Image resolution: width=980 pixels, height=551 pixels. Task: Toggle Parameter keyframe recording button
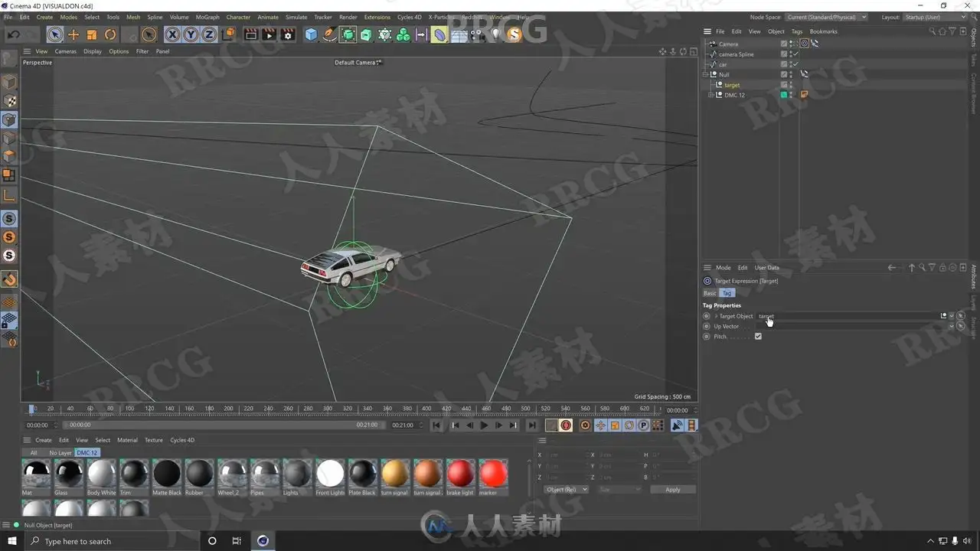click(x=644, y=425)
